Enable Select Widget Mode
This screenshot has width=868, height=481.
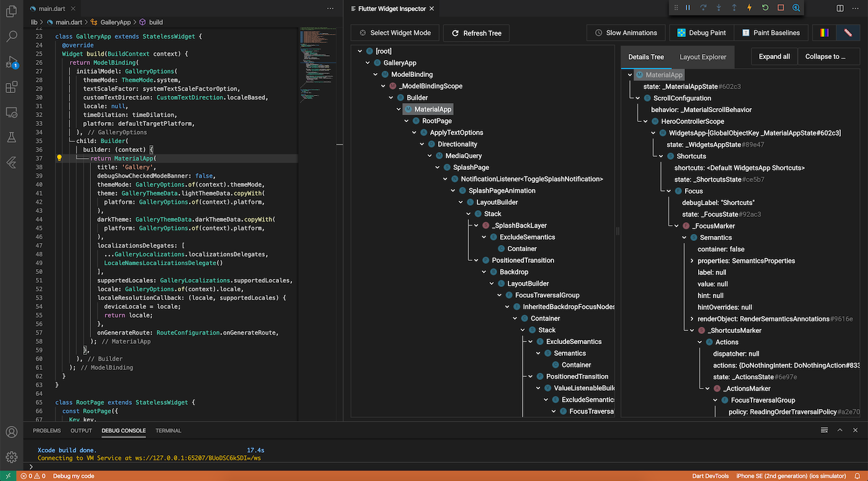click(395, 32)
